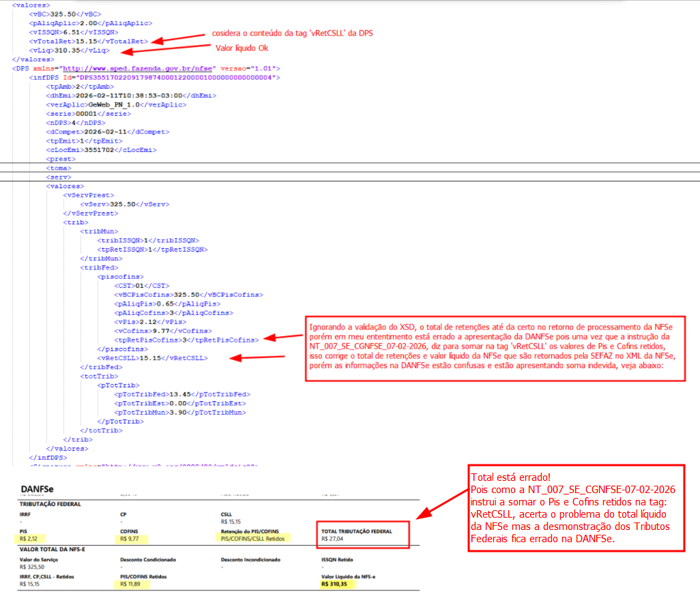Click the highlighted PIS R$ 2,12 value

(x=31, y=538)
